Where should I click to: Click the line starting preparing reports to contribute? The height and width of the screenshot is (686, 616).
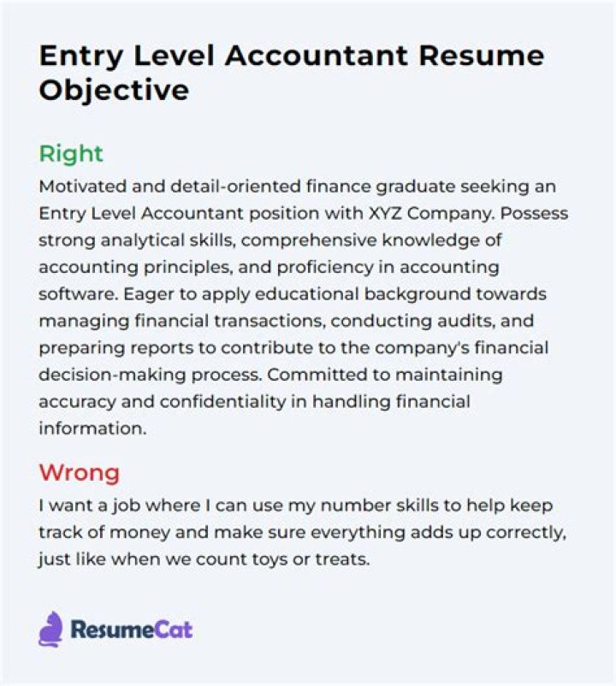click(293, 348)
